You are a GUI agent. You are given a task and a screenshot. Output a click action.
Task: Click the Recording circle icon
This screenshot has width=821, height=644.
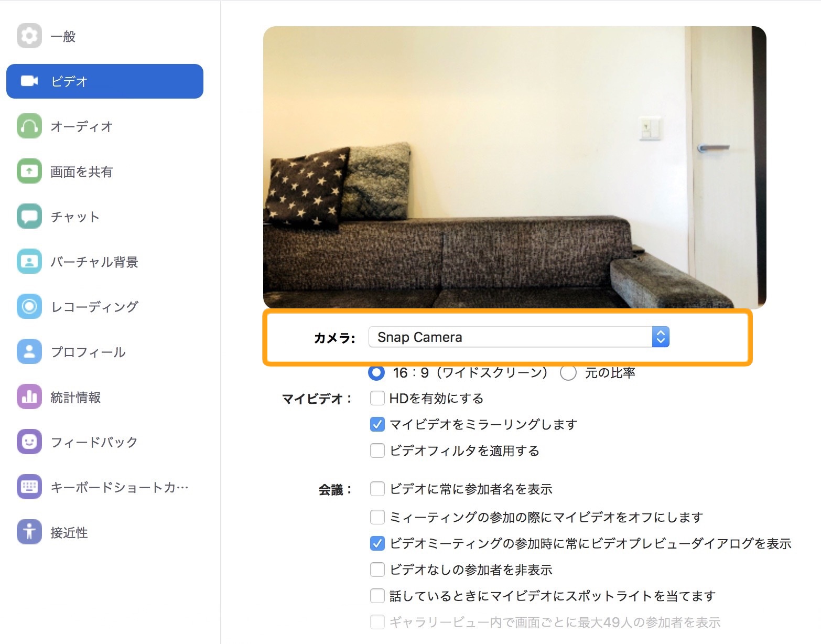pyautogui.click(x=29, y=307)
